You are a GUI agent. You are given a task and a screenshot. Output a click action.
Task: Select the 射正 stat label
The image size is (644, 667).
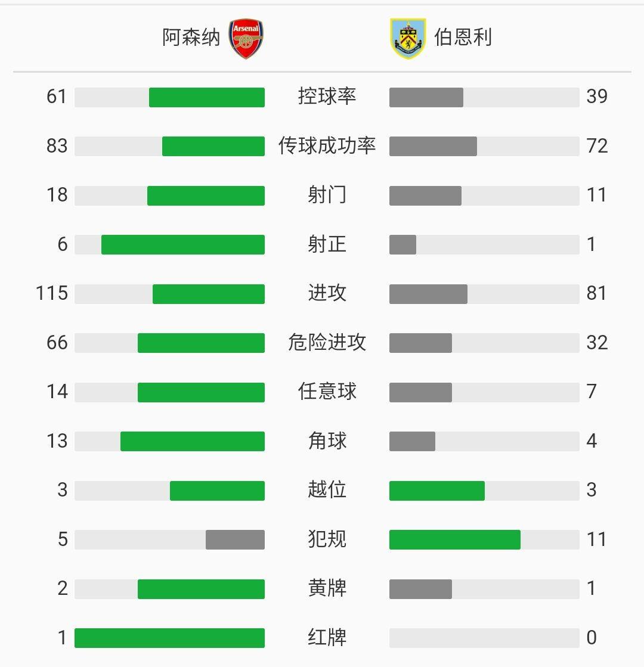[327, 244]
